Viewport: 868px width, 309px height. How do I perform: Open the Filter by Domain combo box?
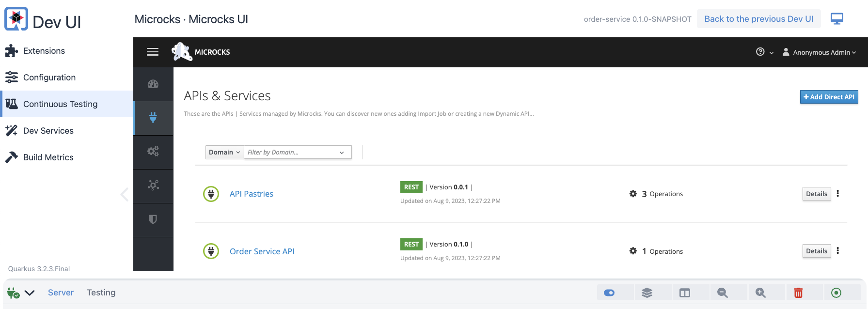point(298,152)
